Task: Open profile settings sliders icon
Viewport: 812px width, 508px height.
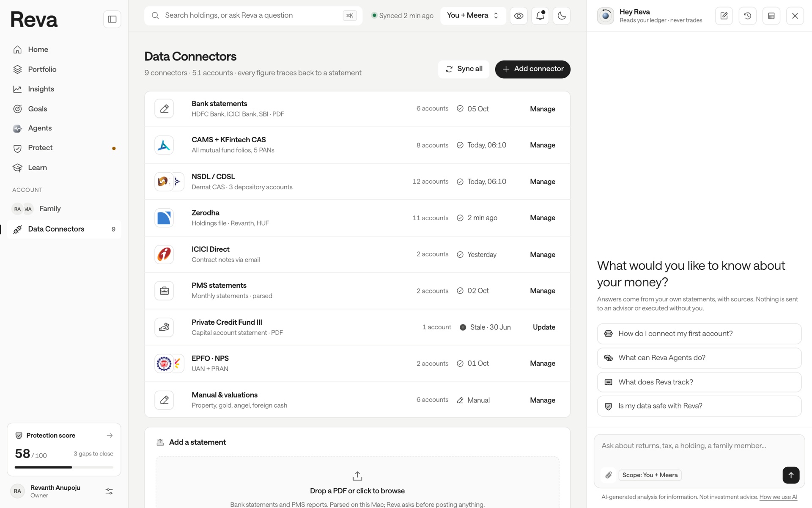Action: [109, 491]
